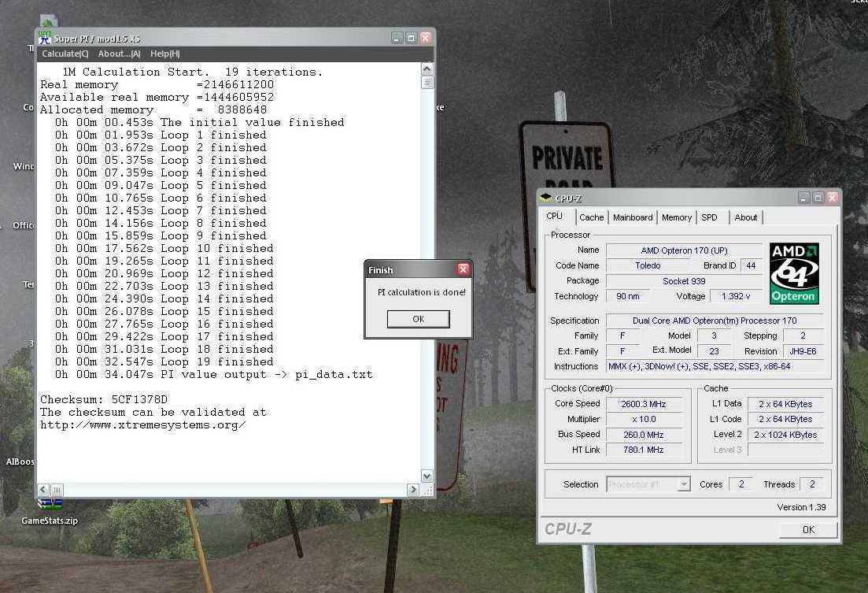Switch to the About tab in CPU-Z
This screenshot has width=868, height=593.
coord(746,217)
